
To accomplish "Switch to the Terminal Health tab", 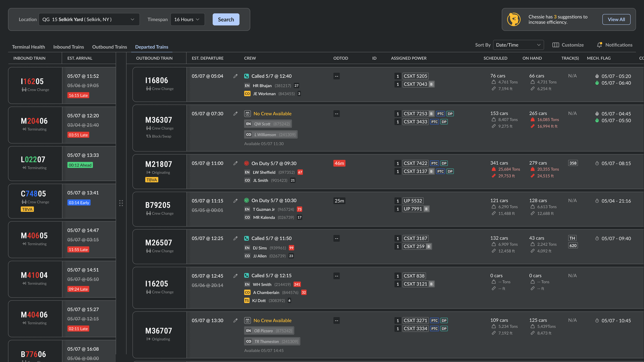I will click(x=28, y=47).
